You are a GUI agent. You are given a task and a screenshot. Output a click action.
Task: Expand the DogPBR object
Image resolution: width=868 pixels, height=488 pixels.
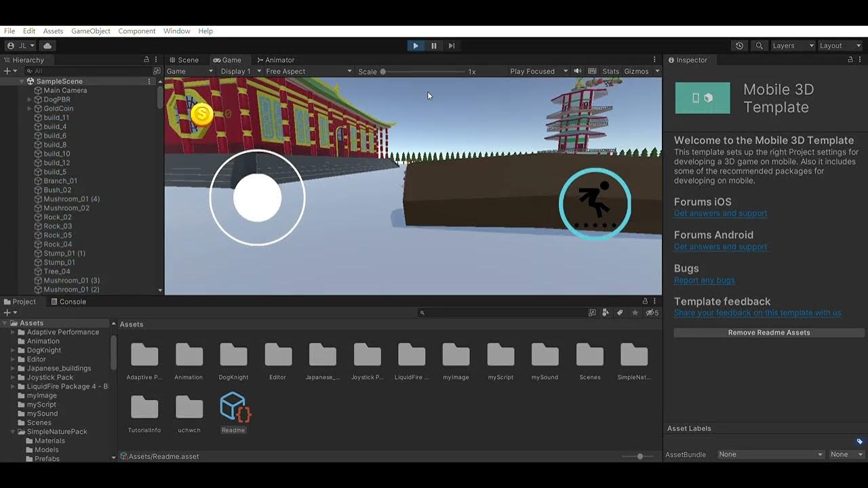pyautogui.click(x=29, y=100)
